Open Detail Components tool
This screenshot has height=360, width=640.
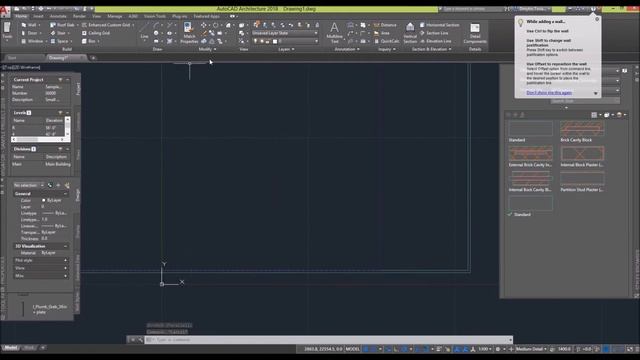[x=475, y=33]
